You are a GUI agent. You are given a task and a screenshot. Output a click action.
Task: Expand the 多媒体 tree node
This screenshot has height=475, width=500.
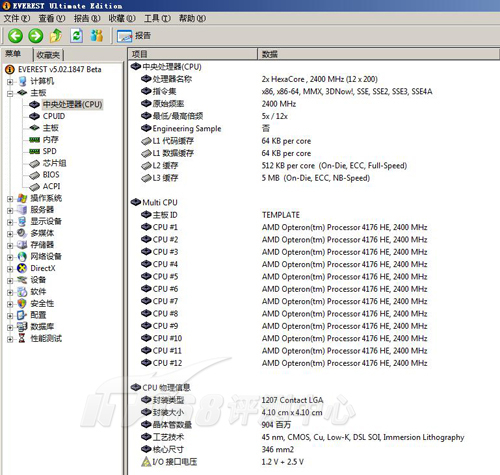click(10, 234)
